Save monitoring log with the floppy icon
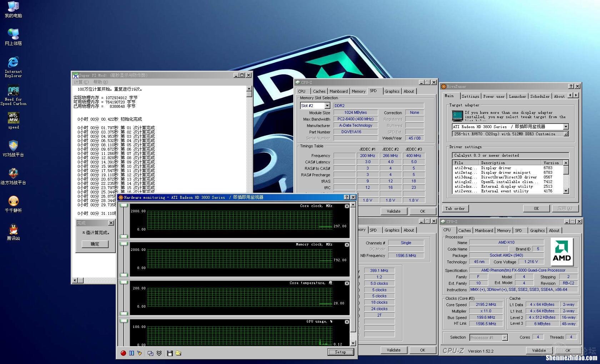 (170, 353)
